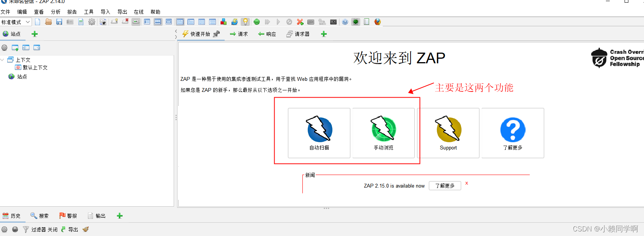This screenshot has width=644, height=236.
Task: Click the export context icon in sites panel
Action: (37, 48)
